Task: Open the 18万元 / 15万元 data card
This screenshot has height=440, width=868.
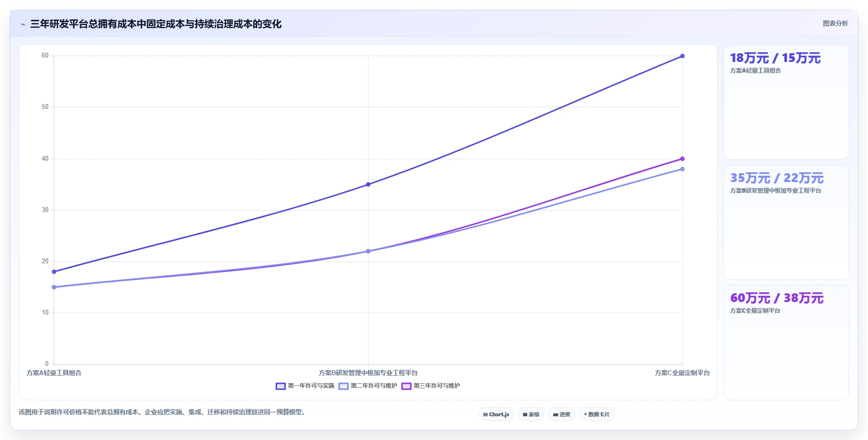Action: pos(786,102)
